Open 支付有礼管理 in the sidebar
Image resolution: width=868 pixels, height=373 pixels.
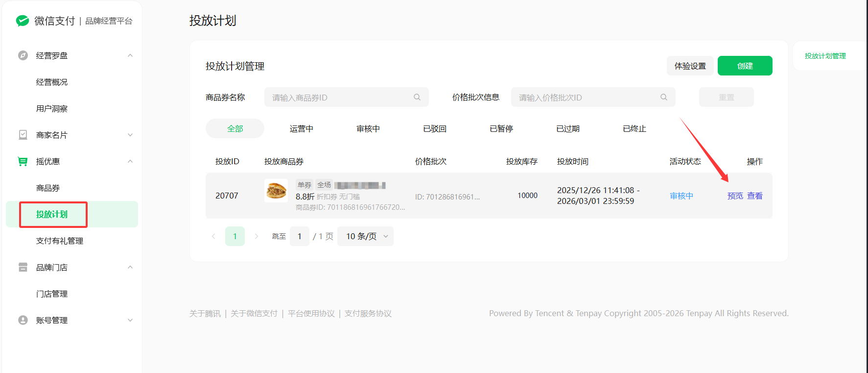59,241
